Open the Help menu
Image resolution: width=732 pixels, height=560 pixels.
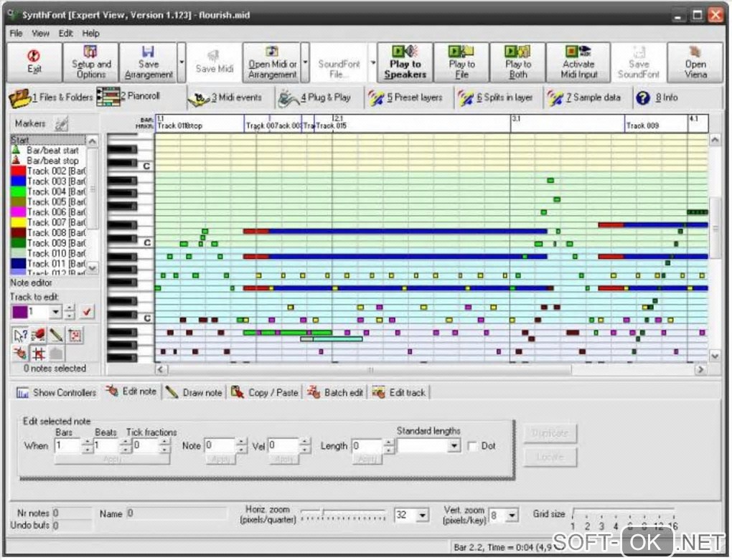pyautogui.click(x=90, y=33)
